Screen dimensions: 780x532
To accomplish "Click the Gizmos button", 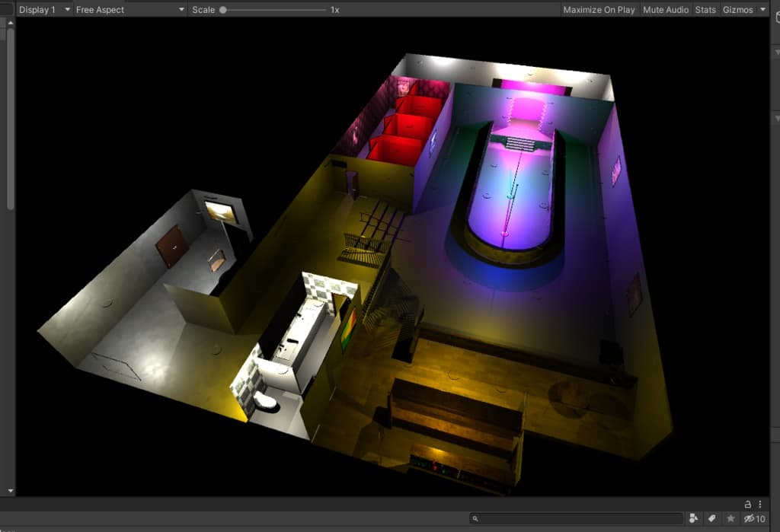I will click(737, 10).
